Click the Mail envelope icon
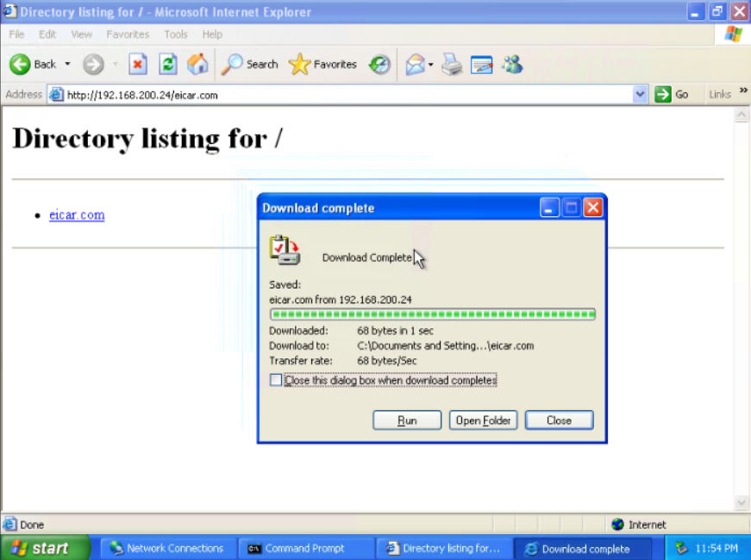Screen dimensions: 751x560 point(415,64)
